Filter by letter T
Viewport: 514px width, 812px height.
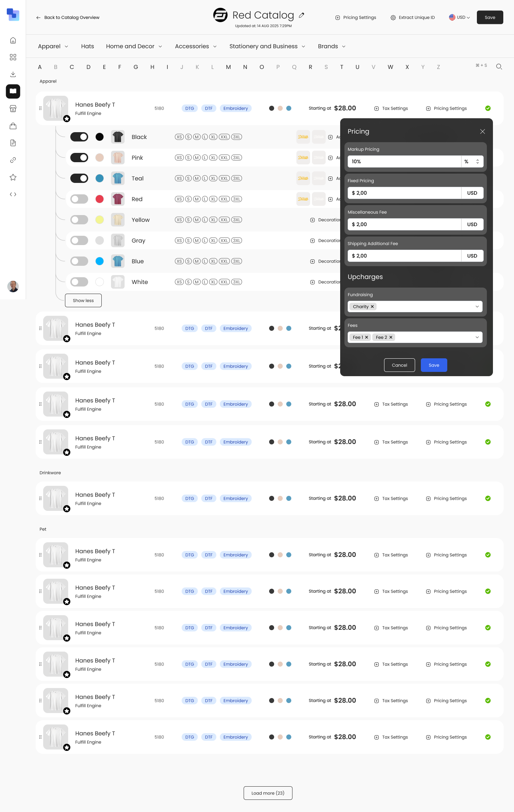[342, 67]
